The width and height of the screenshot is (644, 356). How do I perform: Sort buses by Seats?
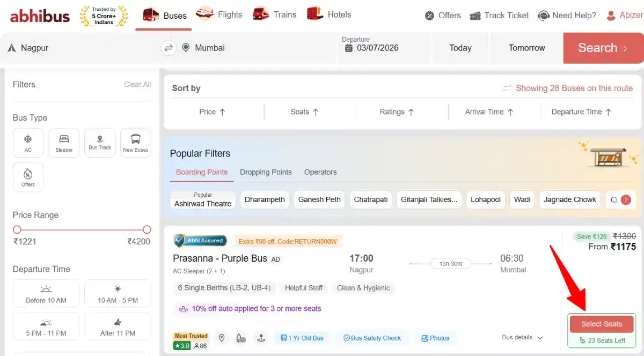[305, 112]
